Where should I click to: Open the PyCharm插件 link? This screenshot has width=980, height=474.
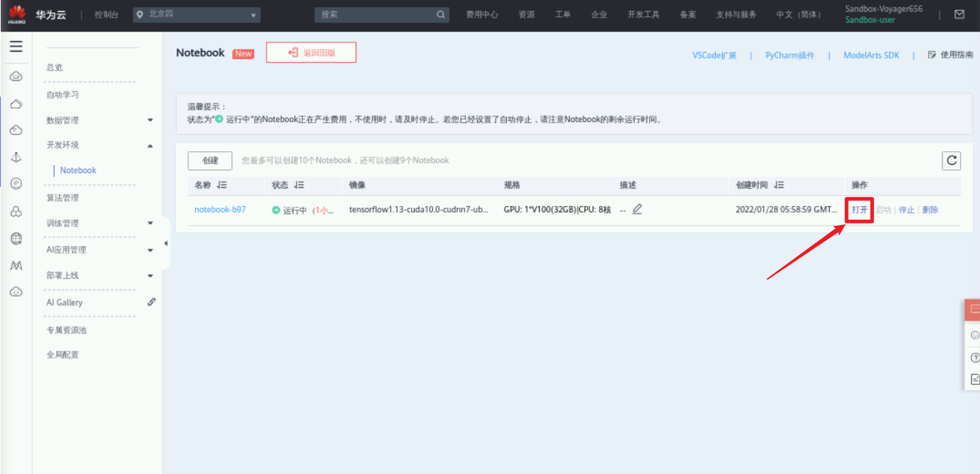point(789,56)
